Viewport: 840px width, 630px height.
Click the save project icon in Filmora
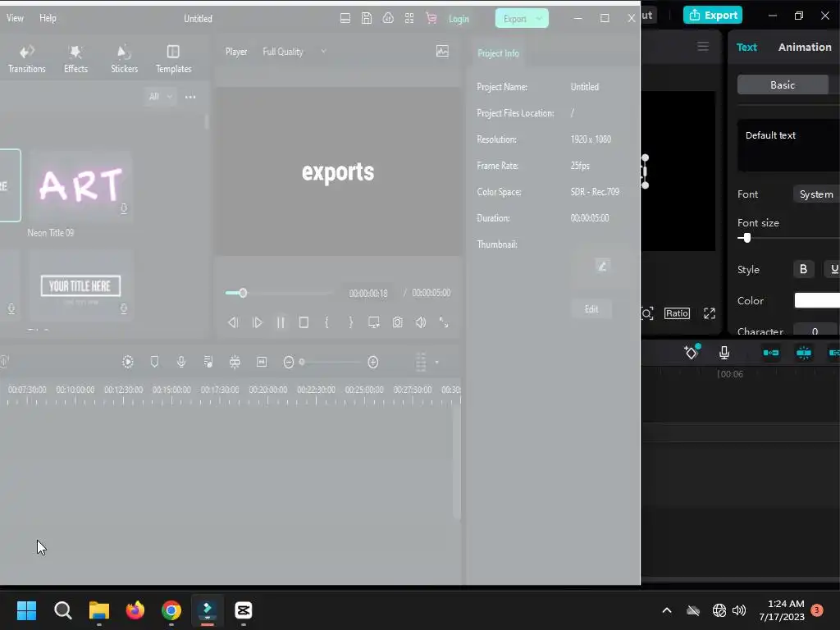(367, 18)
